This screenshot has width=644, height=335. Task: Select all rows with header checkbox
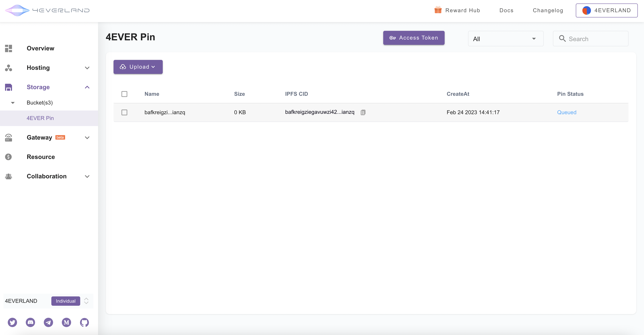[124, 94]
